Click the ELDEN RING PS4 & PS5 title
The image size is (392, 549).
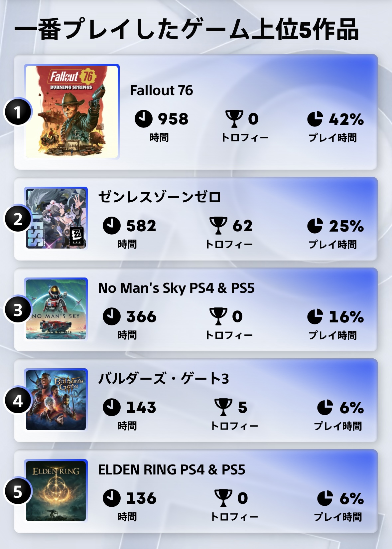172,469
